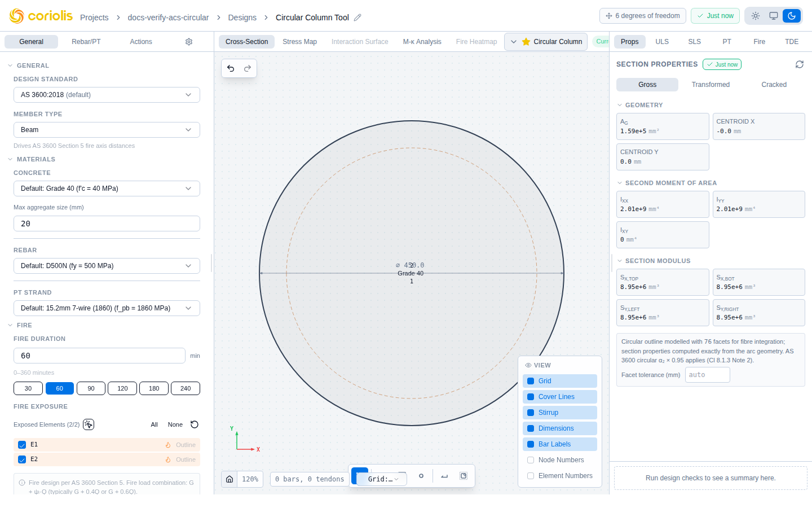
Task: Click the undo arrow on the canvas
Action: [x=231, y=68]
